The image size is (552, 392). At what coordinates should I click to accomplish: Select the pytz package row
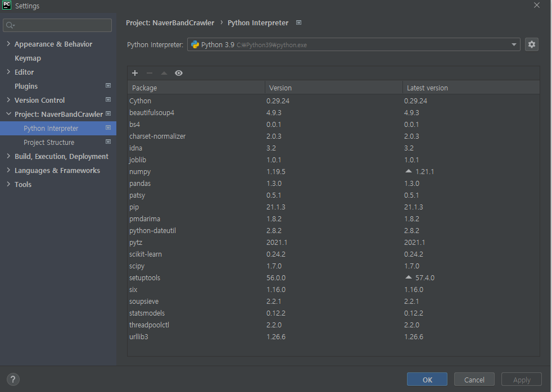coord(333,242)
